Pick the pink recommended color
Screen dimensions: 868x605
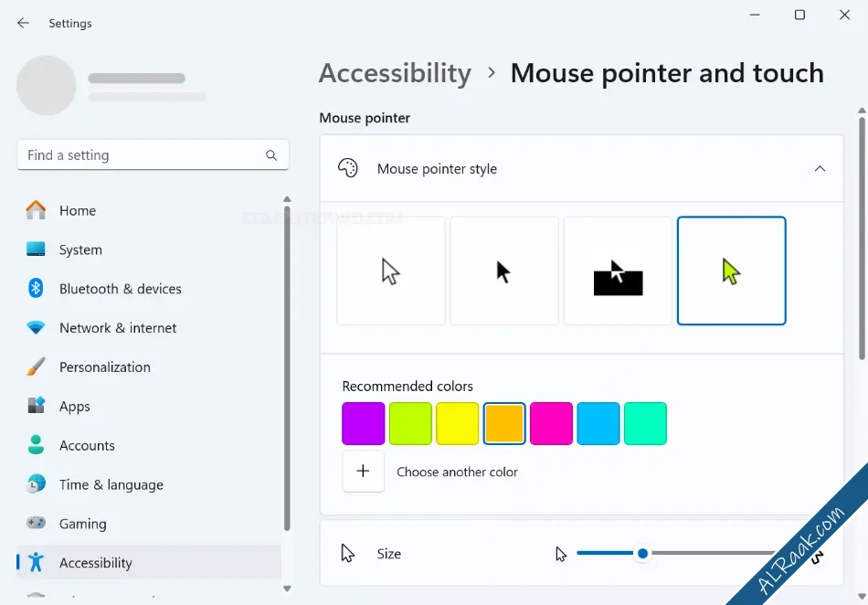click(551, 423)
